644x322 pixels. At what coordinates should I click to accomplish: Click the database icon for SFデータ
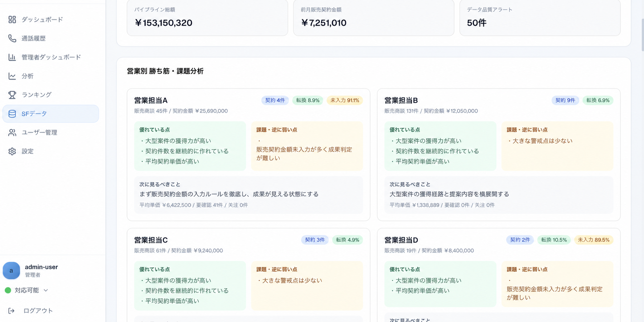point(12,114)
